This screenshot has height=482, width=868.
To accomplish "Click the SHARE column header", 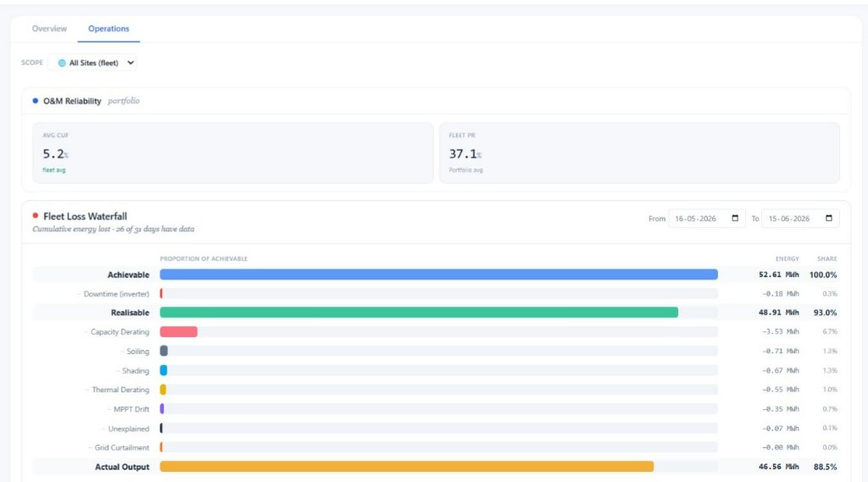I will (x=827, y=259).
